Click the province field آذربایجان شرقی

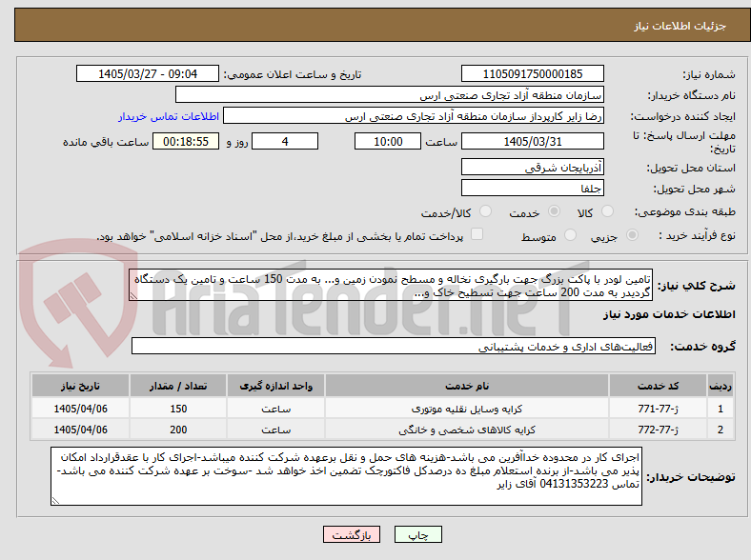click(x=532, y=167)
